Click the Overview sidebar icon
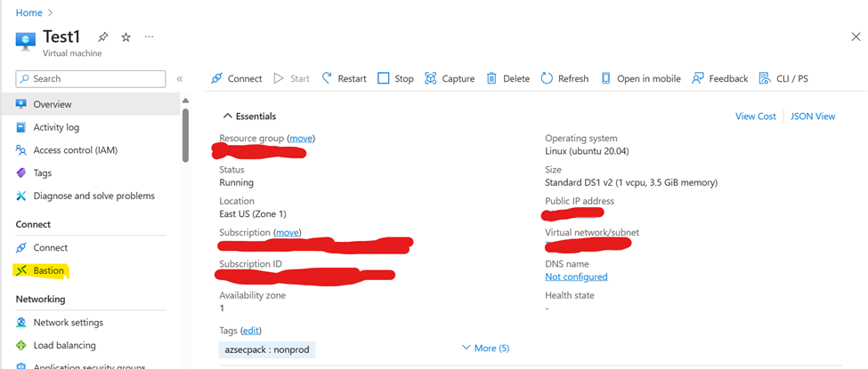This screenshot has height=369, width=868. click(21, 104)
